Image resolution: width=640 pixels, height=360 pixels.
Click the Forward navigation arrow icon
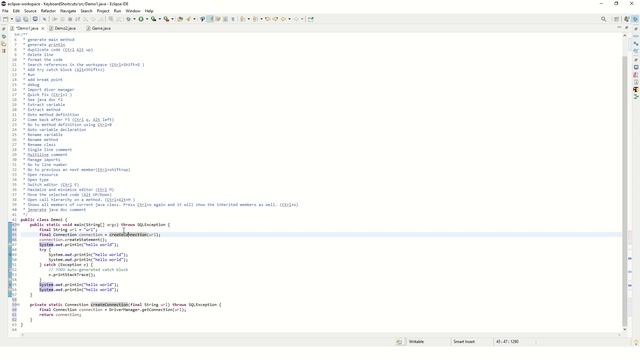pyautogui.click(x=296, y=19)
